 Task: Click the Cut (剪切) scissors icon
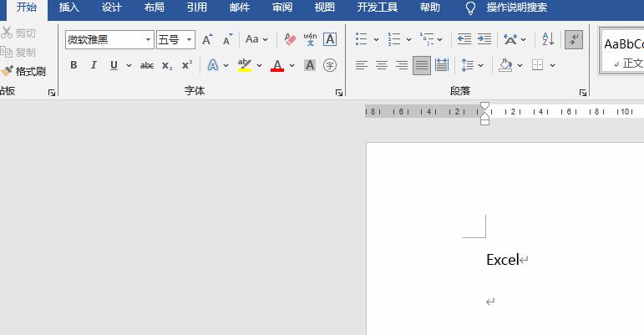point(7,33)
